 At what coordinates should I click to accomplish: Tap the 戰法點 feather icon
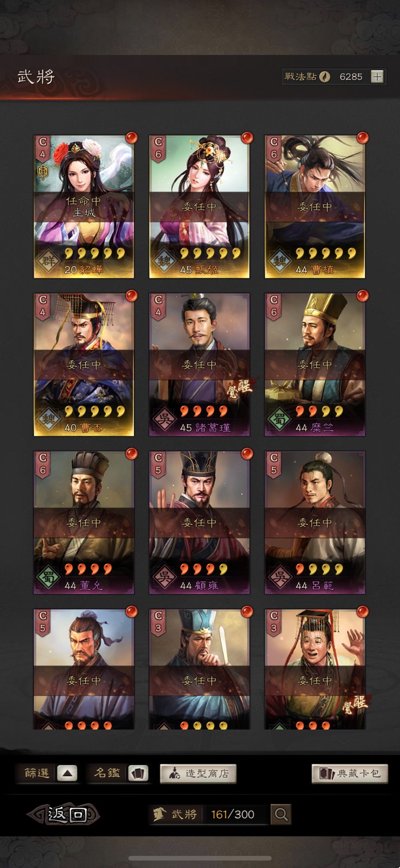point(324,77)
